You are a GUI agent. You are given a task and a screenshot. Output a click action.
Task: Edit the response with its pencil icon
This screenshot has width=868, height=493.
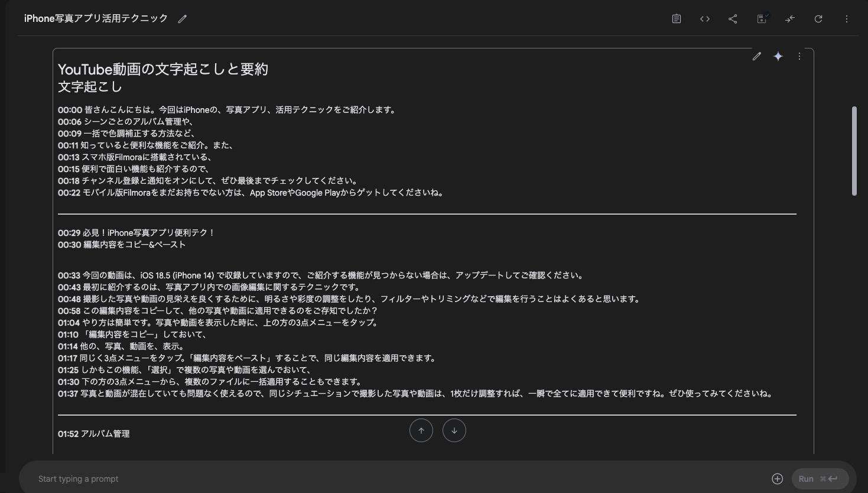(x=757, y=56)
